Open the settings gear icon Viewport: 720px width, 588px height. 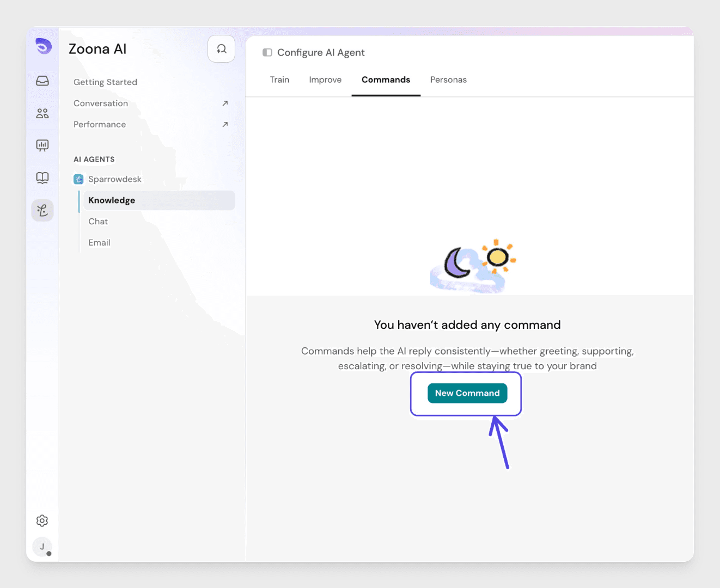tap(42, 520)
